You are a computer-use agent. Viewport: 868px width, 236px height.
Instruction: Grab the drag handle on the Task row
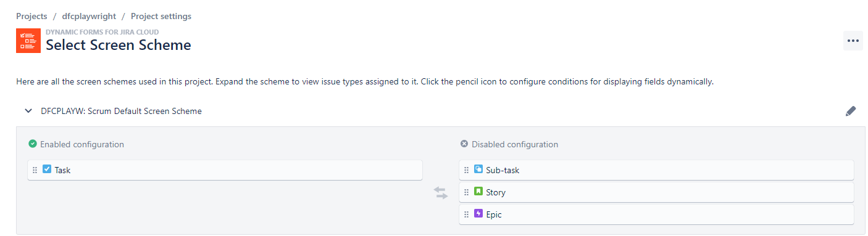[35, 170]
